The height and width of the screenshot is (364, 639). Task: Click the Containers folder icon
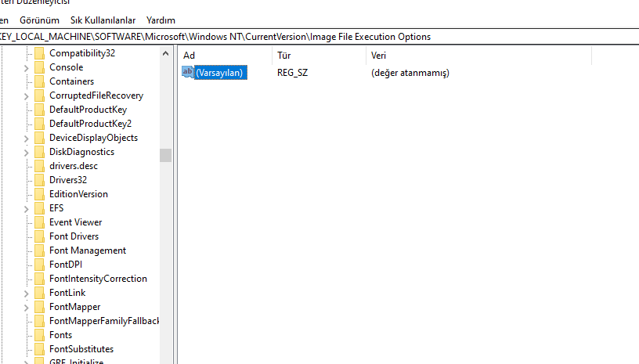(x=39, y=81)
